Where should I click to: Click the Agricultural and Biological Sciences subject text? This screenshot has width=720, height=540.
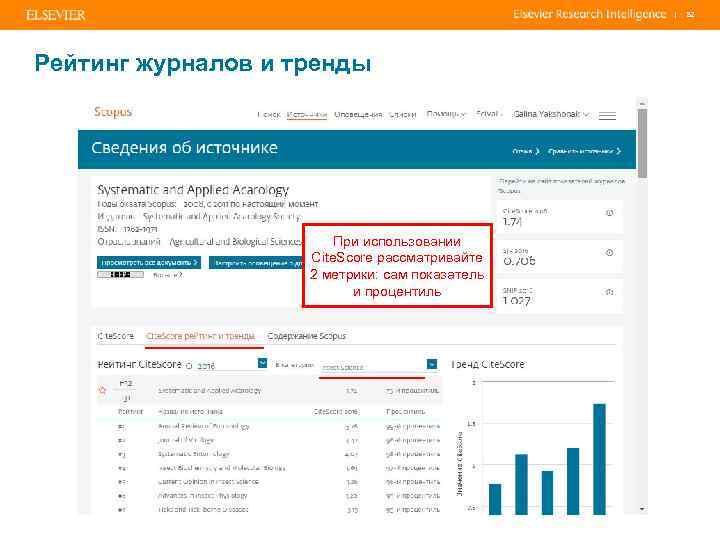(236, 242)
